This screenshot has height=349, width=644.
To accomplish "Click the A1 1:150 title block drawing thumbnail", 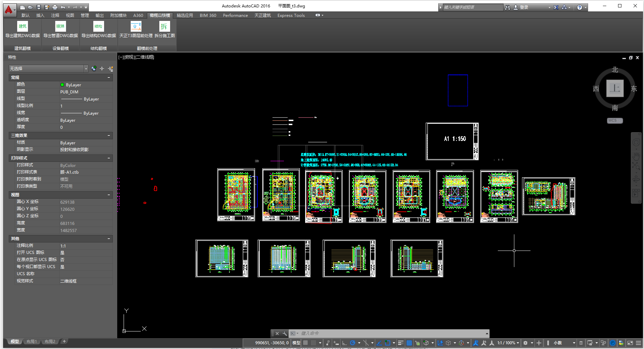I will (452, 141).
